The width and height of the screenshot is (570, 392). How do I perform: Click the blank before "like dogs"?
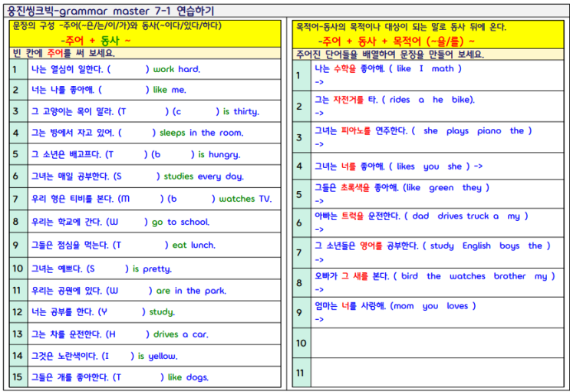[140, 377]
